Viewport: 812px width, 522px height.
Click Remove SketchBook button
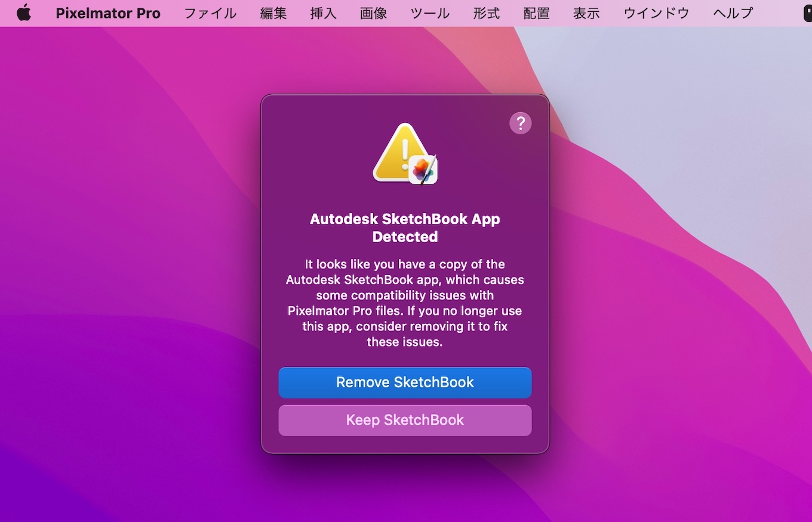[x=405, y=382]
